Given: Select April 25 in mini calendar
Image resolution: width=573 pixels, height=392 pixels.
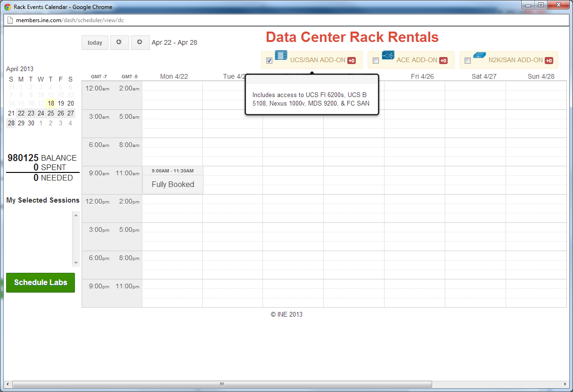Looking at the screenshot, I should coord(51,113).
